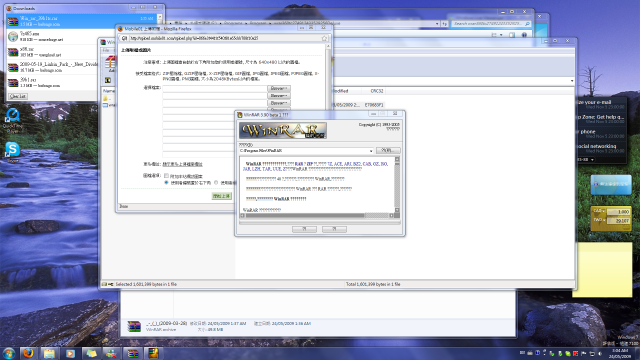Click the RAR icon of the first download

click(x=13, y=21)
